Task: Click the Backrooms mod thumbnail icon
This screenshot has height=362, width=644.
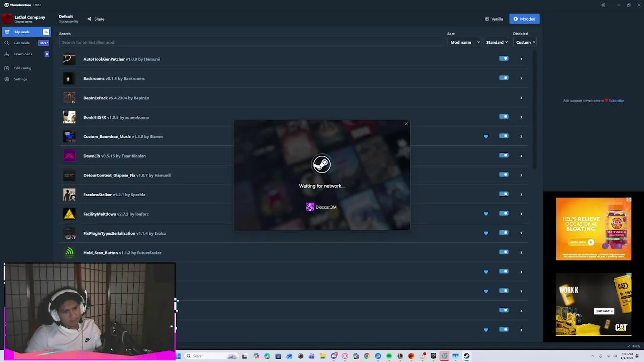Action: (69, 78)
